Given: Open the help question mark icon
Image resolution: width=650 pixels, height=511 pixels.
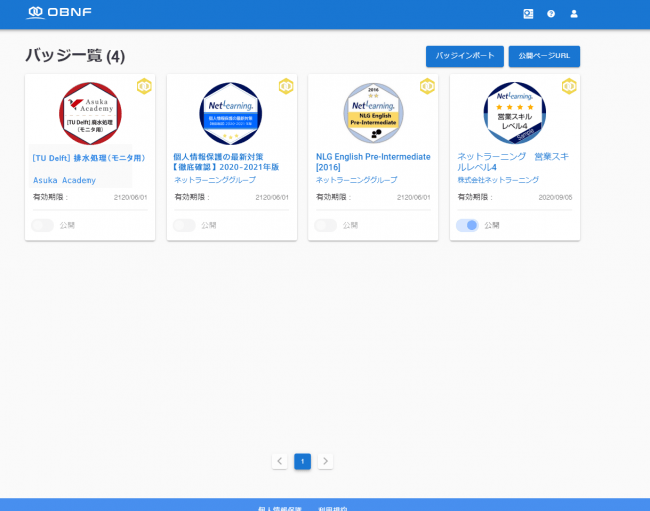Looking at the screenshot, I should 551,14.
